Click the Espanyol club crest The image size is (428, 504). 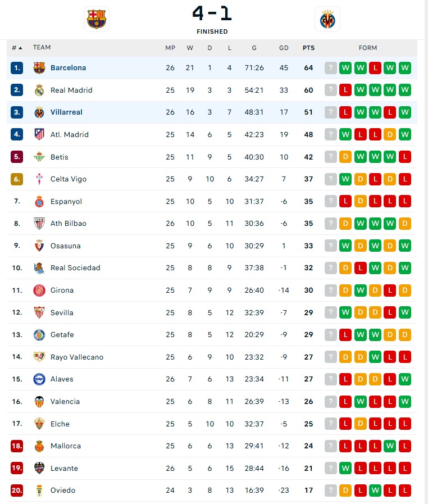39,201
